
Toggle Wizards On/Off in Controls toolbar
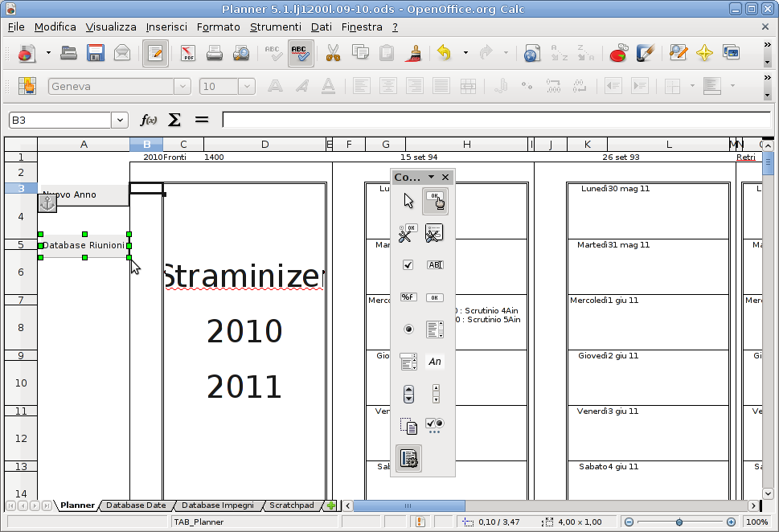(408, 458)
